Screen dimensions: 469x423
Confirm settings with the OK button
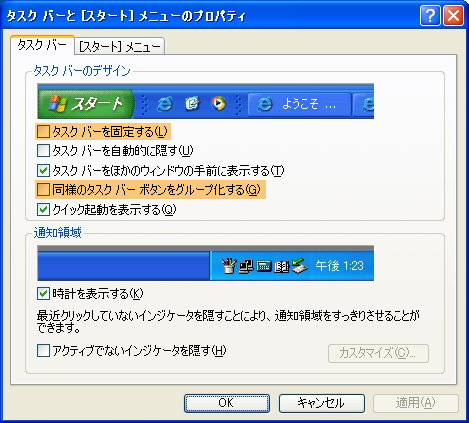point(227,403)
